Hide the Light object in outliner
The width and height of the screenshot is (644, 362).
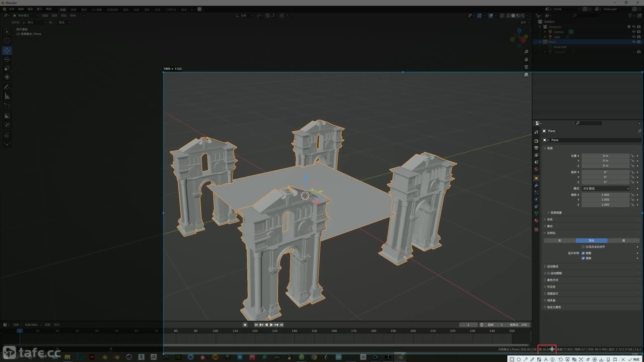point(634,37)
